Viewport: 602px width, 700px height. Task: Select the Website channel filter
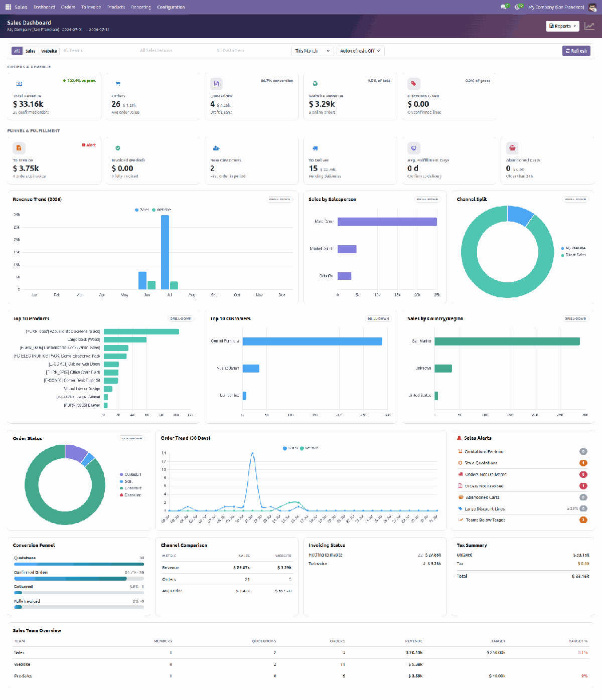(49, 51)
